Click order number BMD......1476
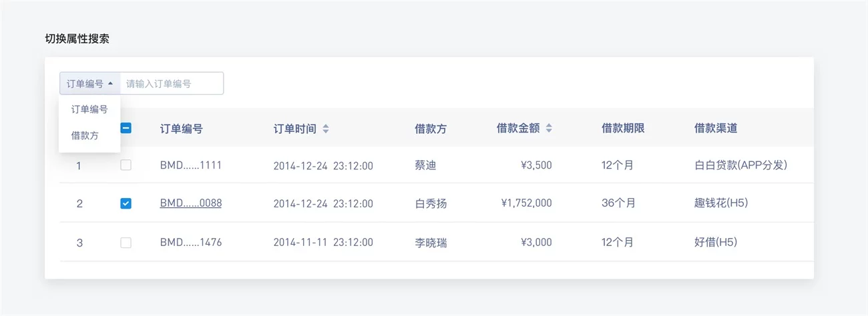 [190, 243]
